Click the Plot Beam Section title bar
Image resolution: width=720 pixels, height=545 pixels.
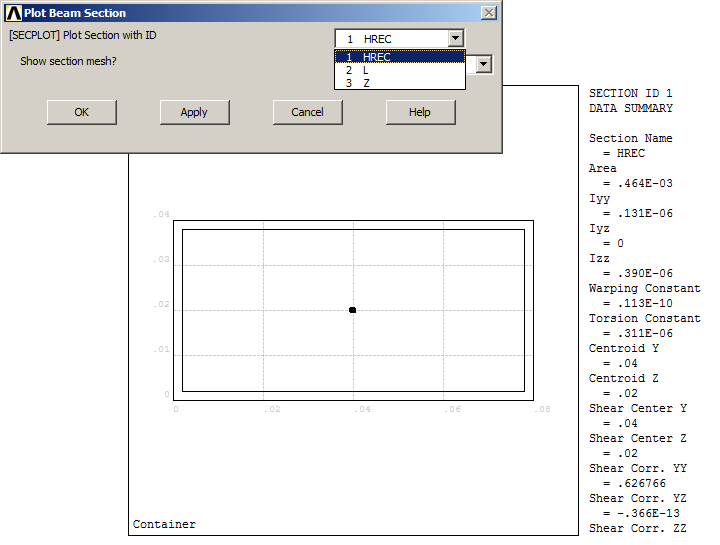point(250,13)
